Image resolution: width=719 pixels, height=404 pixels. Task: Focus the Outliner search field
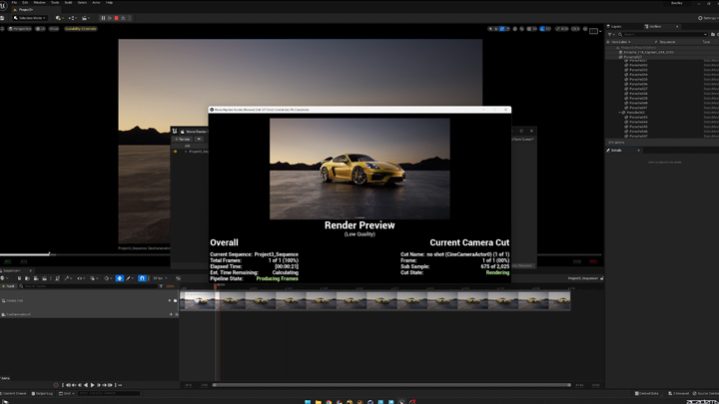pyautogui.click(x=662, y=34)
